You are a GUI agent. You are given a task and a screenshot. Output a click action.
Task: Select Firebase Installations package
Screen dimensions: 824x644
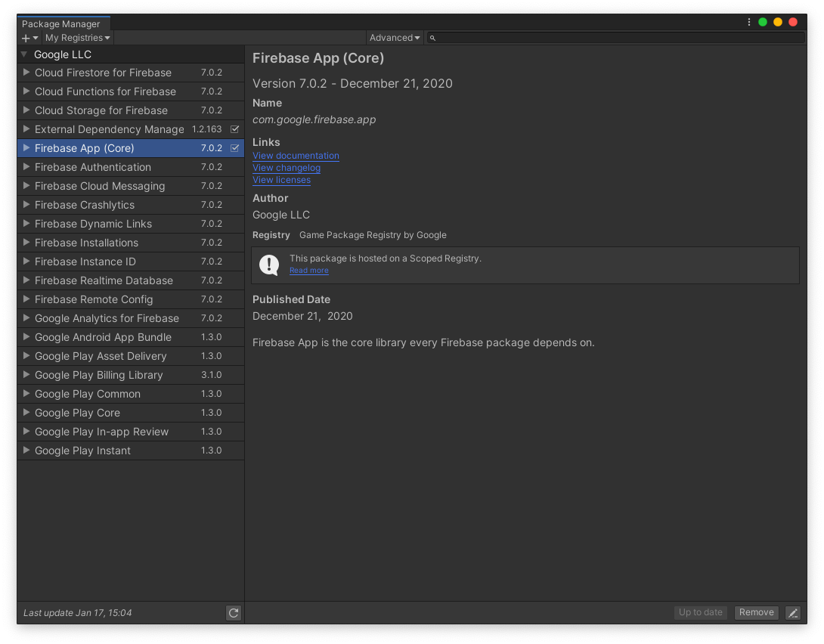(x=130, y=243)
